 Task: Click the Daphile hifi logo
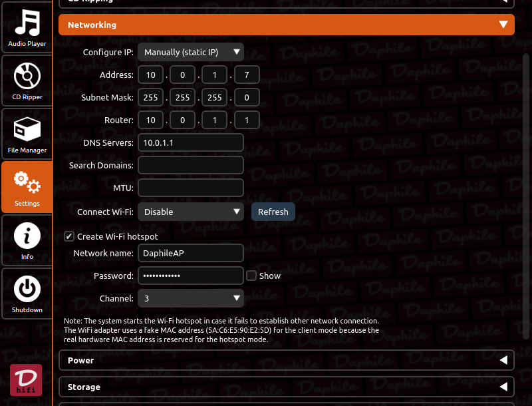(x=26, y=380)
